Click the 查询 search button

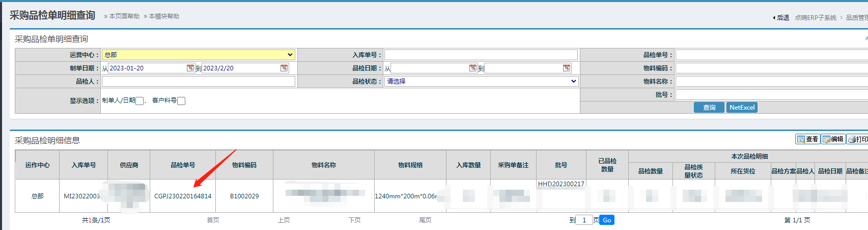pos(709,108)
